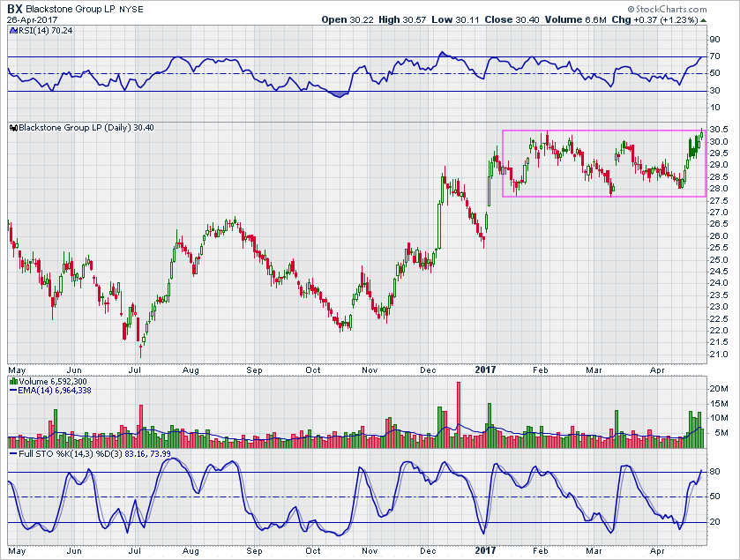Click the BX ticker symbol
740x560 pixels.
point(15,8)
